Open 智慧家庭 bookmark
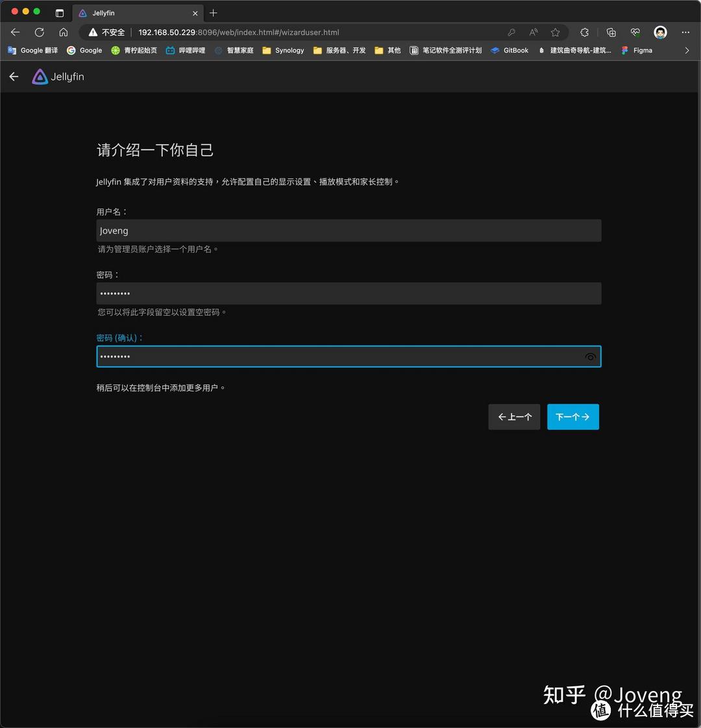The height and width of the screenshot is (728, 701). pos(234,50)
